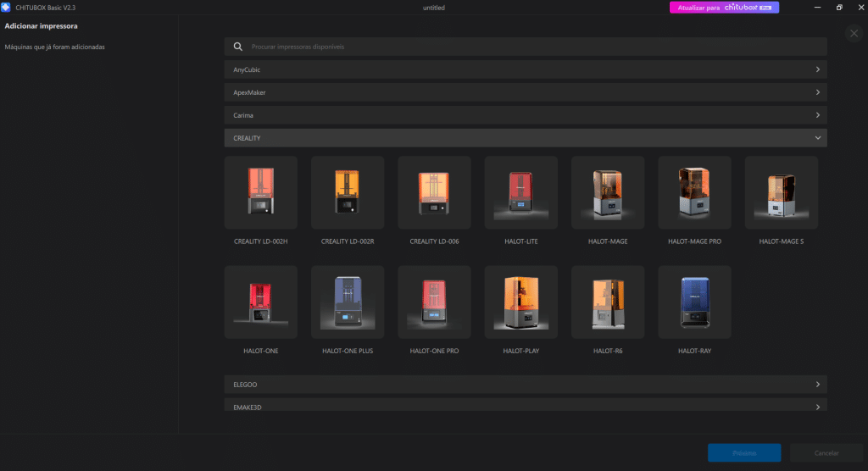Click the CHITUBOX app logo icon
The height and width of the screenshot is (471, 868).
tap(6, 7)
